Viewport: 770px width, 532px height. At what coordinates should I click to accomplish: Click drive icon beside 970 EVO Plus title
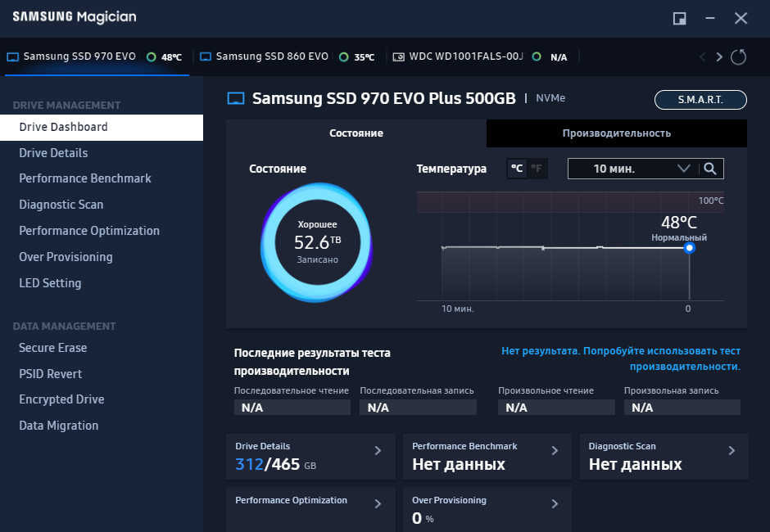[236, 99]
